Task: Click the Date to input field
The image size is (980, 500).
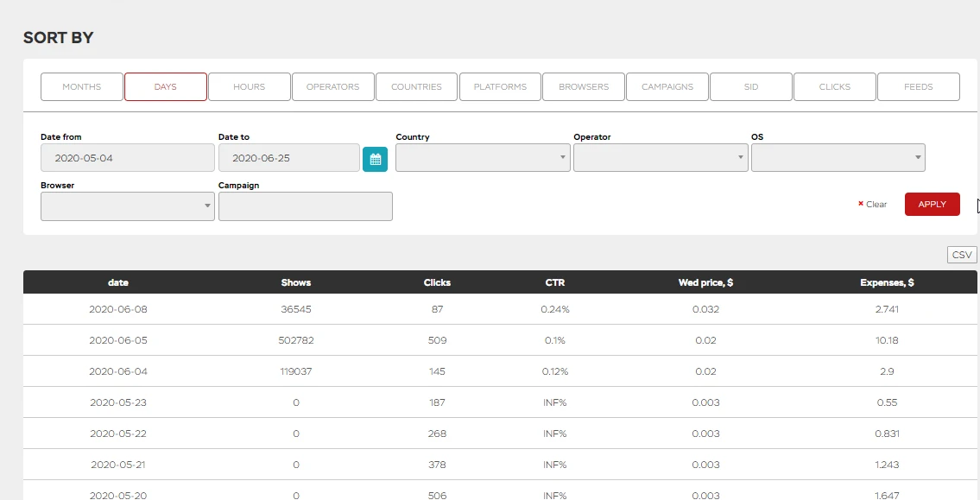Action: (289, 157)
